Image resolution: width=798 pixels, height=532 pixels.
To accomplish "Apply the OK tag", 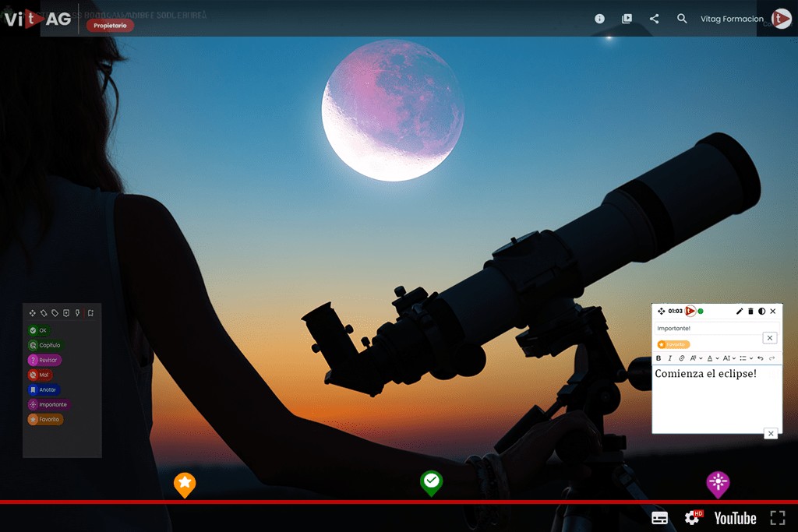I will coord(39,330).
